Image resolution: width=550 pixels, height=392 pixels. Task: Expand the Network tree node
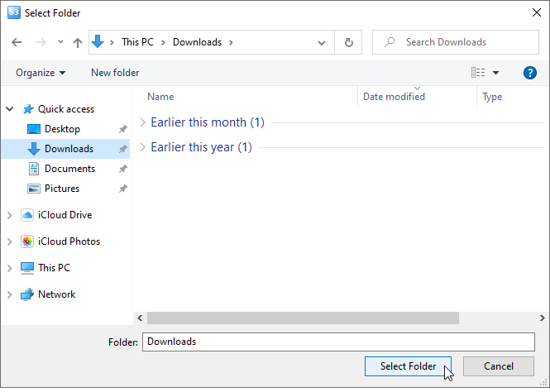coord(10,295)
